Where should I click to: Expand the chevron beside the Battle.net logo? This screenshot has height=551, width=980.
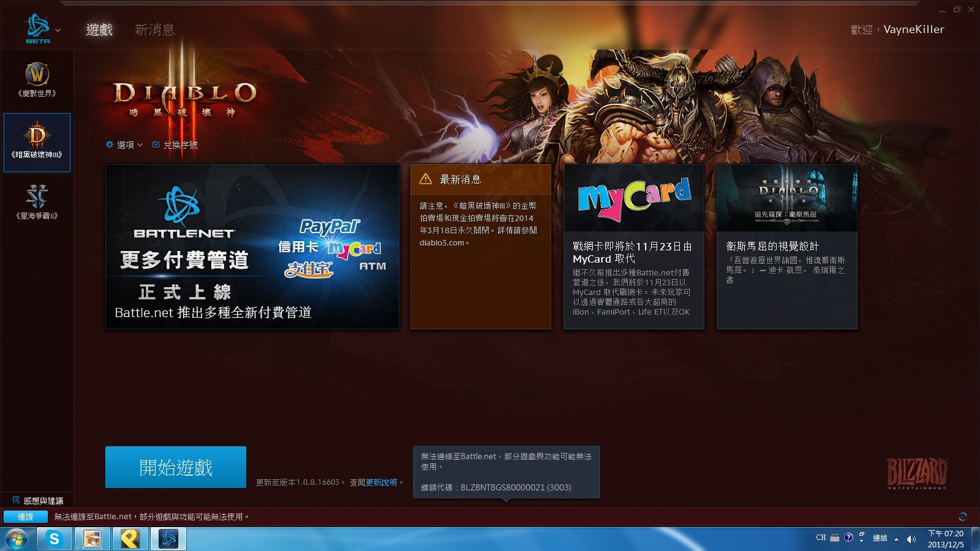(x=58, y=30)
